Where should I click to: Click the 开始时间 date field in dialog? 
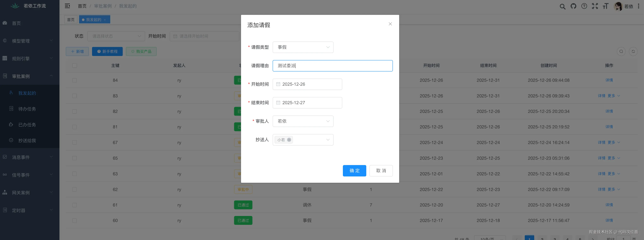tap(307, 84)
